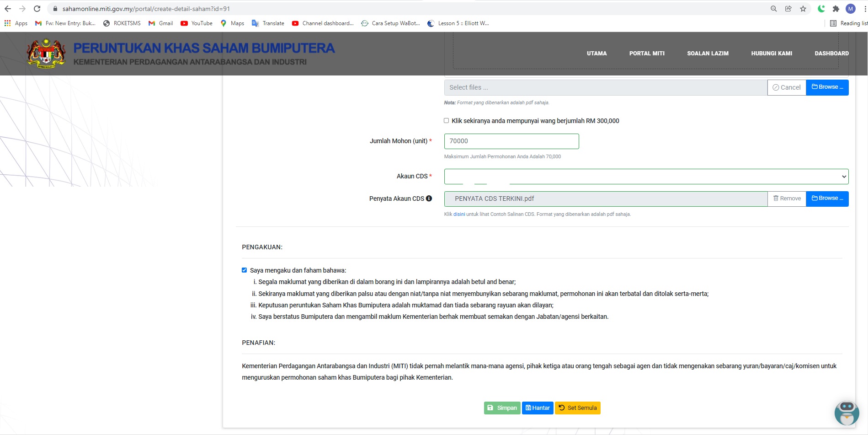Viewport: 868px width, 435px height.
Task: Uncheck the 'Saya mengaku dan faham bahawa' checkbox
Action: pos(244,270)
